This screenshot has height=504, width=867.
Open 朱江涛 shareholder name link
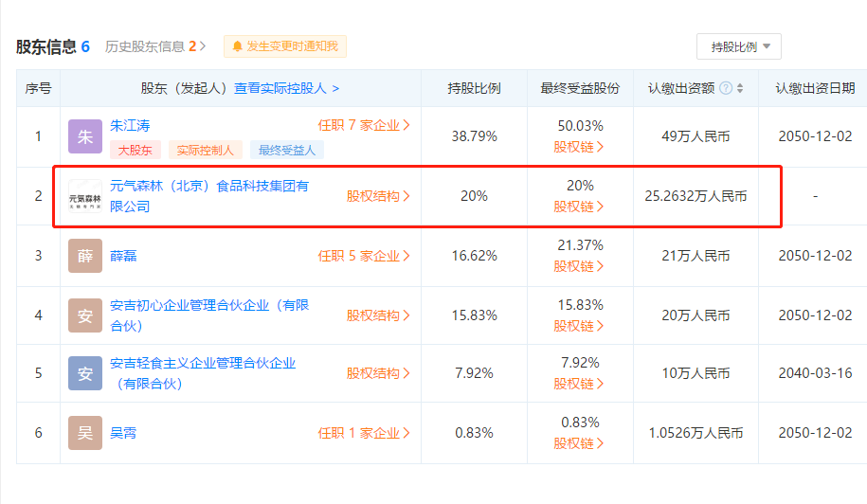tap(131, 124)
